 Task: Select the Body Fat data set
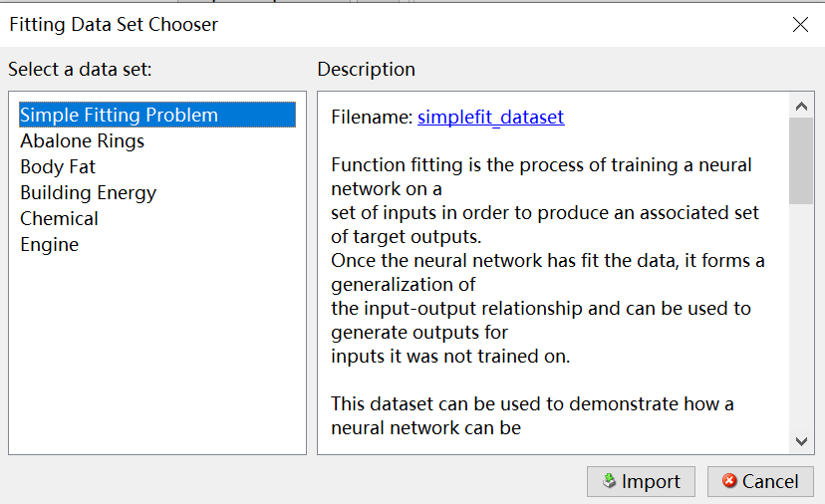coord(58,167)
